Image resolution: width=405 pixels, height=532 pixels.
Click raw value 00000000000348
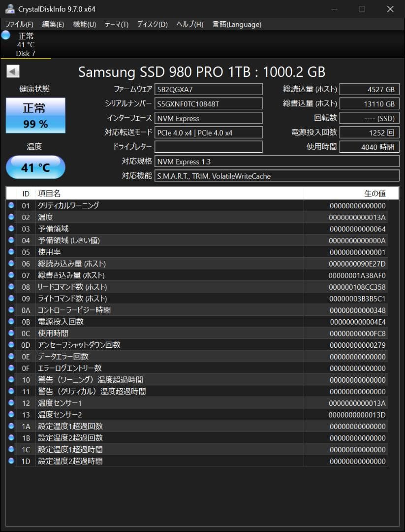[358, 310]
